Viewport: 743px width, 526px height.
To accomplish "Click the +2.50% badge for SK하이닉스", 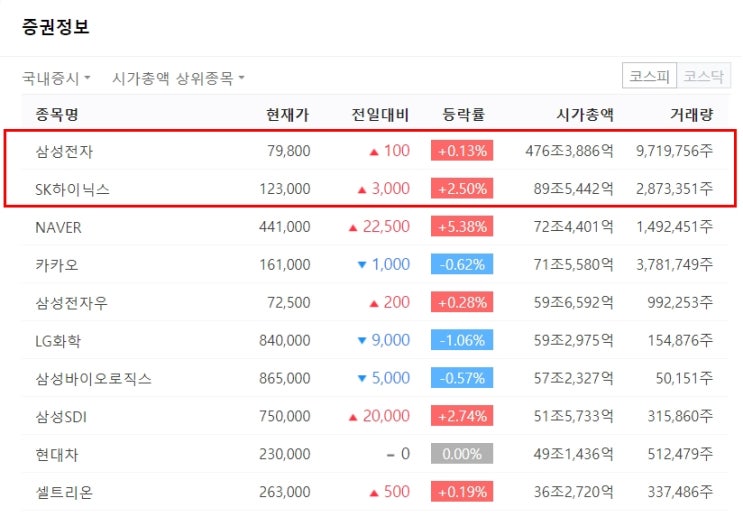I will pyautogui.click(x=462, y=189).
